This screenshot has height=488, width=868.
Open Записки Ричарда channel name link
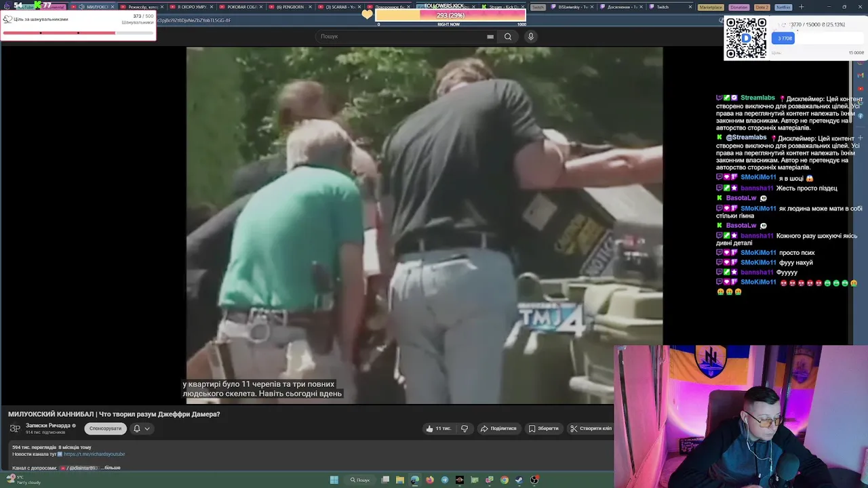point(48,426)
